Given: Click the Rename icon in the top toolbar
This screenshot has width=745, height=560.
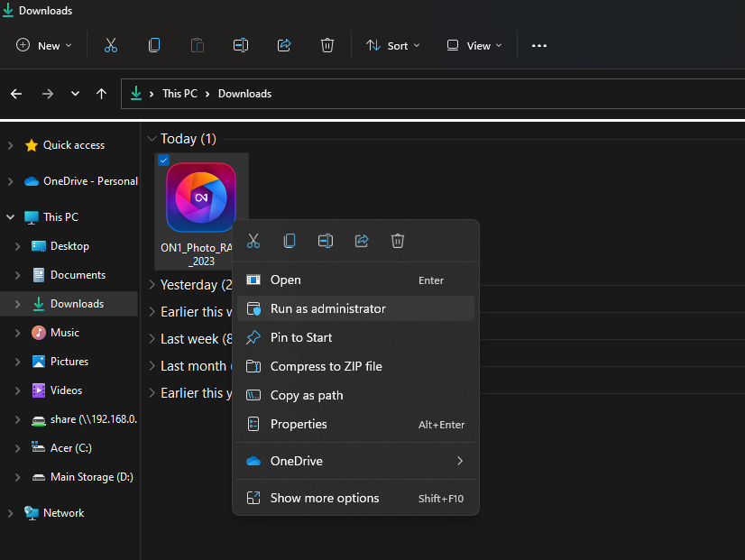Looking at the screenshot, I should [x=241, y=46].
